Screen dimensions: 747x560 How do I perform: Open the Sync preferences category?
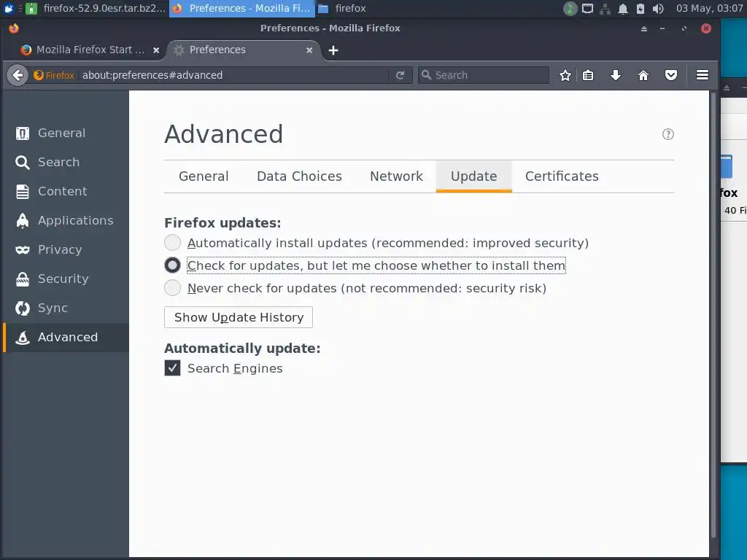pyautogui.click(x=66, y=308)
